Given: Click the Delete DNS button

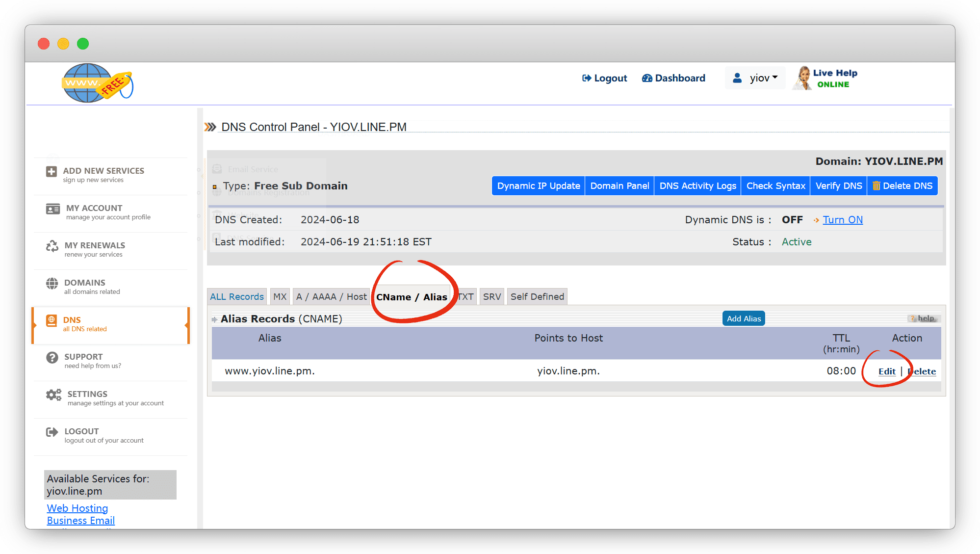Looking at the screenshot, I should point(903,186).
